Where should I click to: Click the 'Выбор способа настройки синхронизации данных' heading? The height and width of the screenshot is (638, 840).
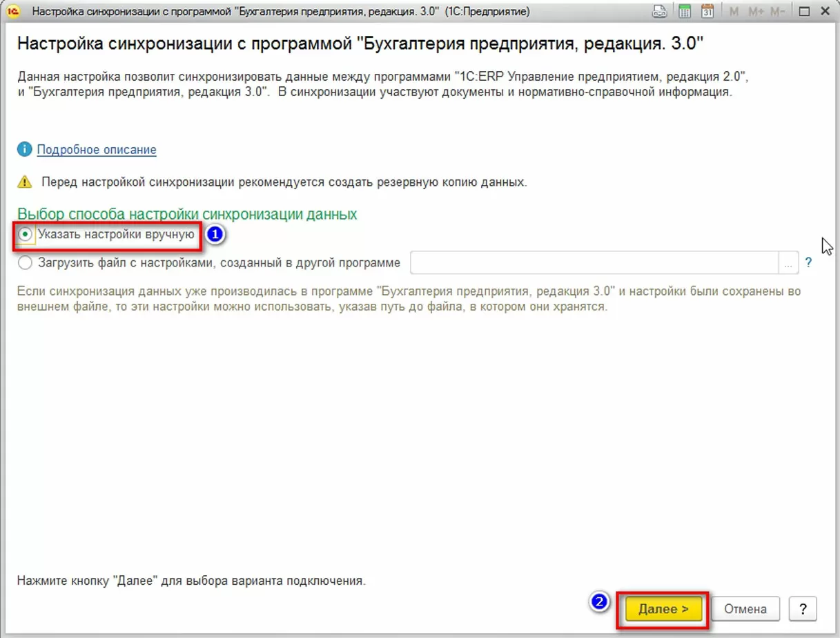[x=187, y=214]
